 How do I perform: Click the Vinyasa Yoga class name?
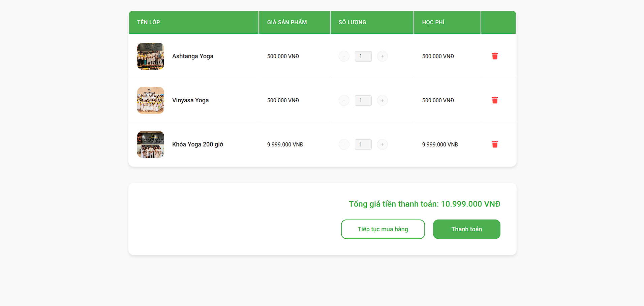(190, 100)
